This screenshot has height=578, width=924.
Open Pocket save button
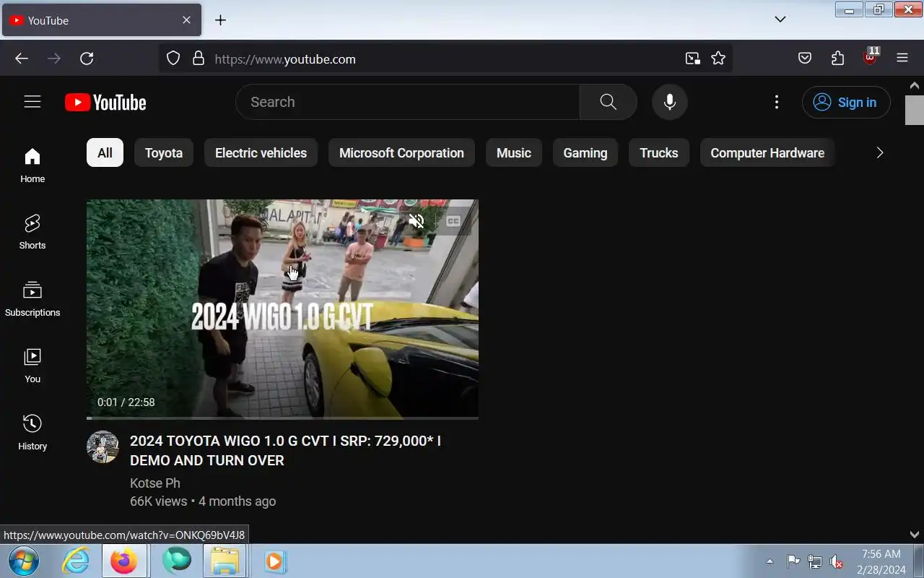805,59
